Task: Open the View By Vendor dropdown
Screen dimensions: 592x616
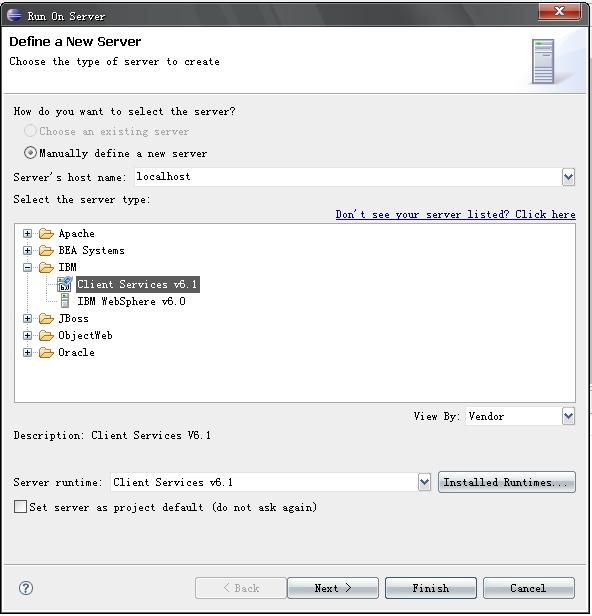Action: tap(568, 416)
